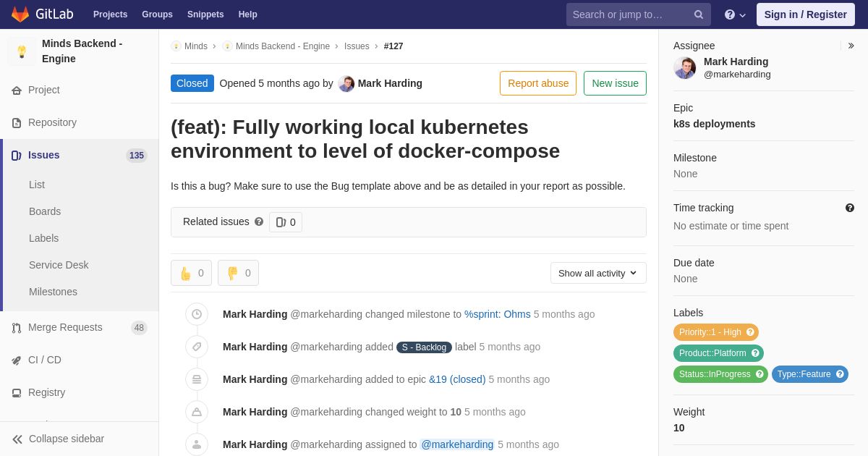Open Milestones in sidebar
The height and width of the screenshot is (456, 868).
coord(53,292)
